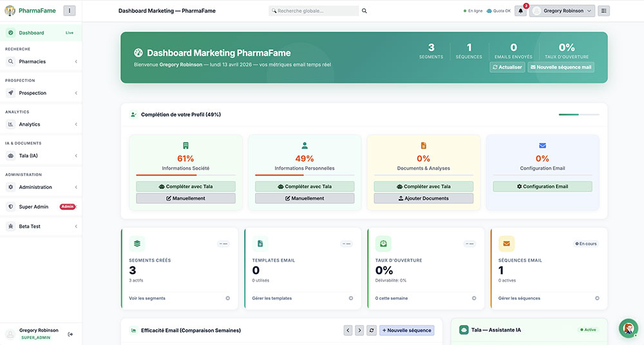Open Super Admin in the sidebar

41,207
